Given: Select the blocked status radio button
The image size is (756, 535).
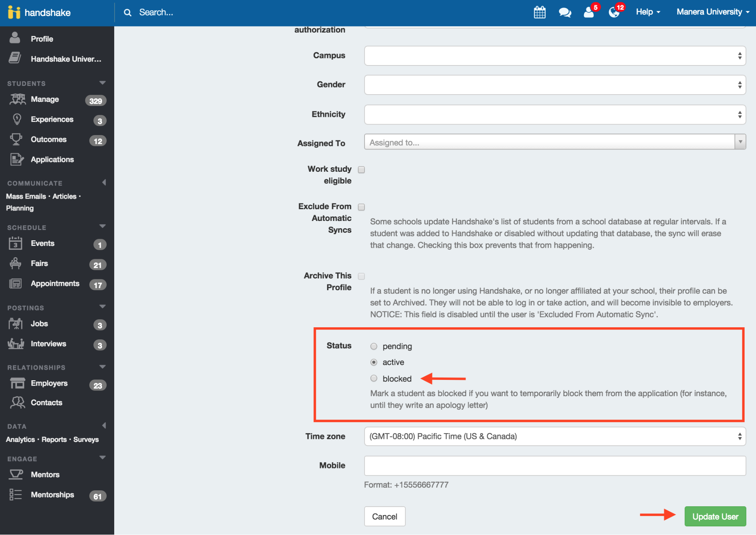Looking at the screenshot, I should click(x=374, y=378).
